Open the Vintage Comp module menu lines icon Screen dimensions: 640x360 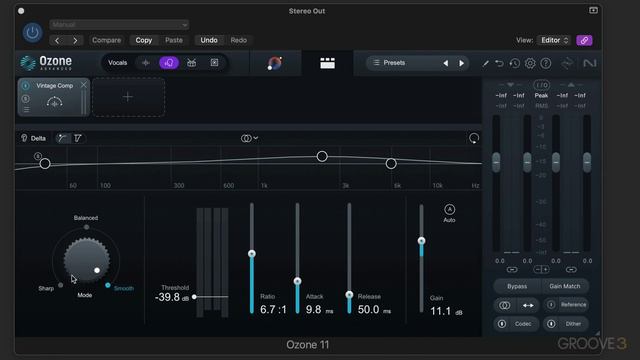point(26,109)
